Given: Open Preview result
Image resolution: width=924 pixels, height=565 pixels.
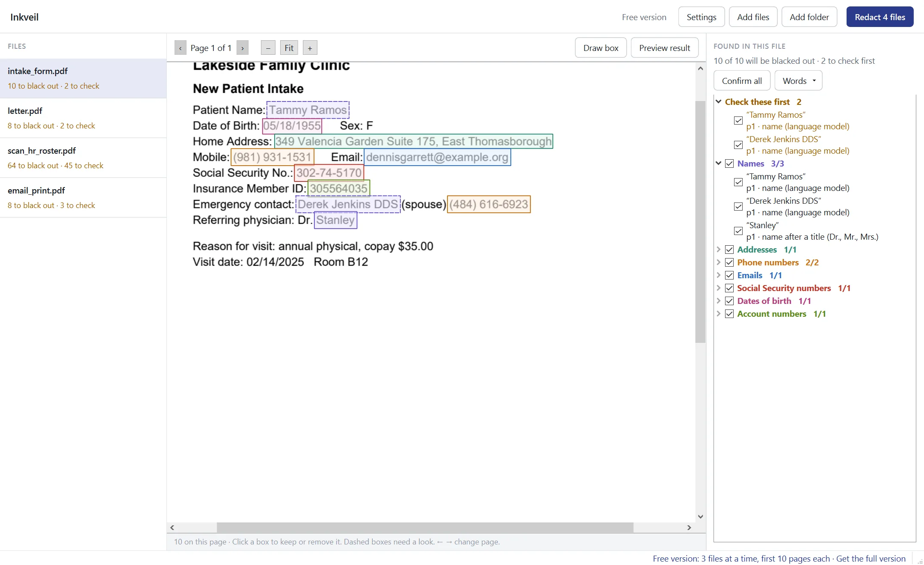Looking at the screenshot, I should pyautogui.click(x=664, y=48).
